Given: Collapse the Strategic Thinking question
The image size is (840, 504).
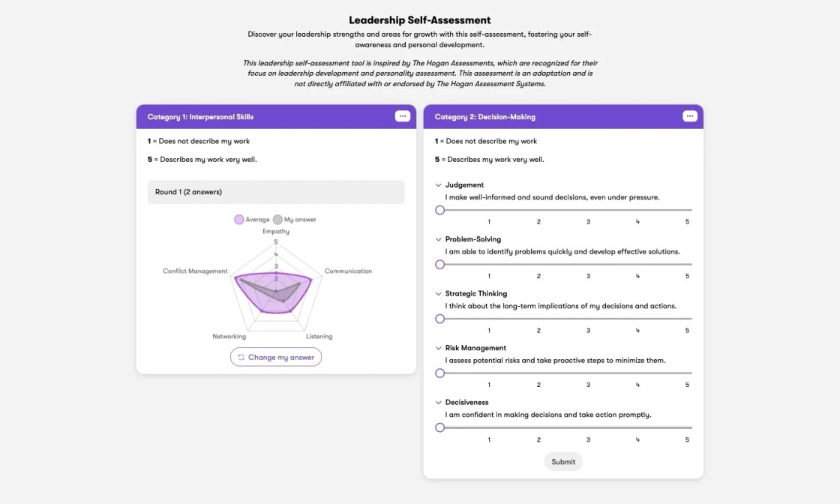Looking at the screenshot, I should [x=438, y=293].
